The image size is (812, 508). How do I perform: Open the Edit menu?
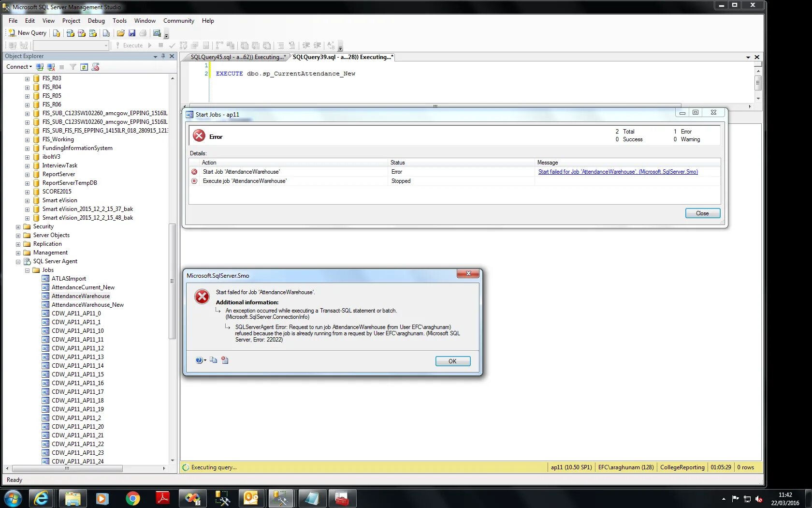tap(30, 21)
